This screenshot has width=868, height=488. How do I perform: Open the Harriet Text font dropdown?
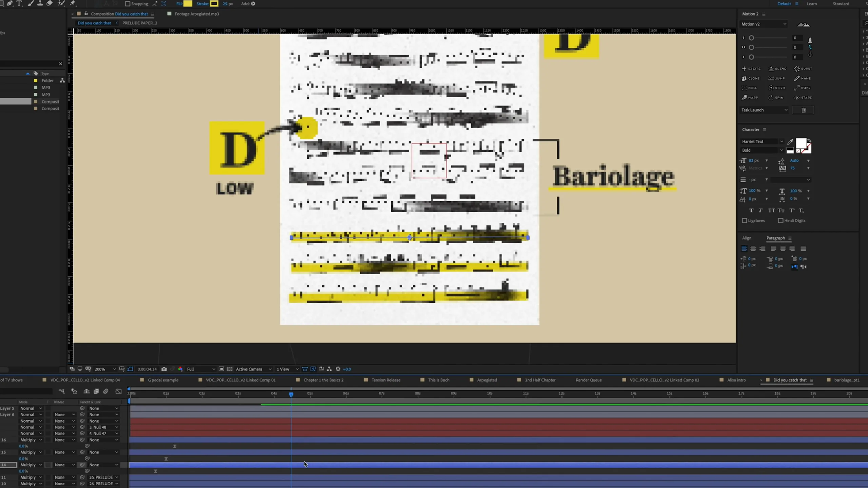pyautogui.click(x=762, y=142)
